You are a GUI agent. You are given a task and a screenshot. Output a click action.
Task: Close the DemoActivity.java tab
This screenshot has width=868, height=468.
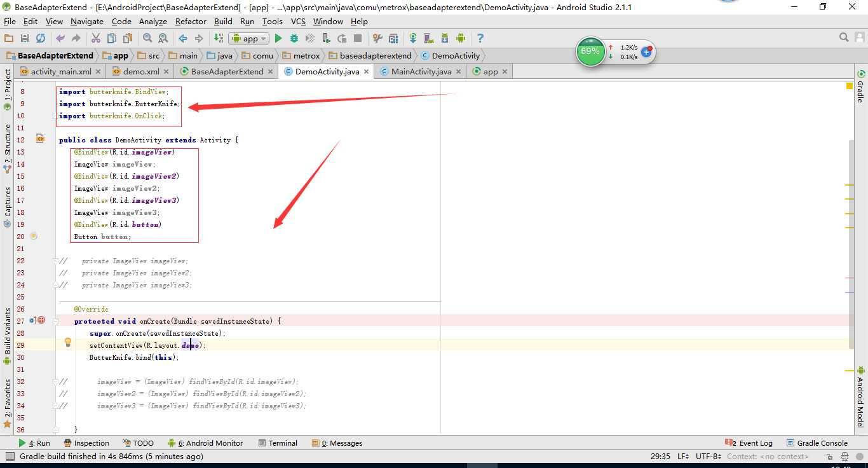(x=366, y=72)
